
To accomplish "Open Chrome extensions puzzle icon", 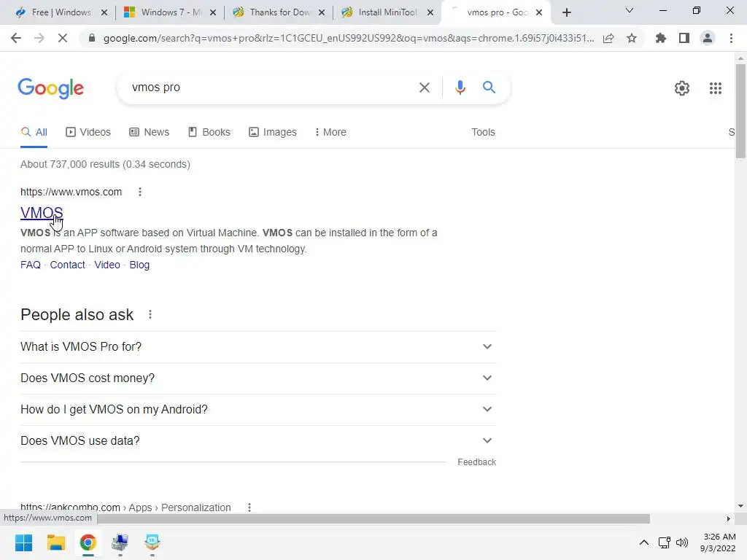I will [x=660, y=38].
